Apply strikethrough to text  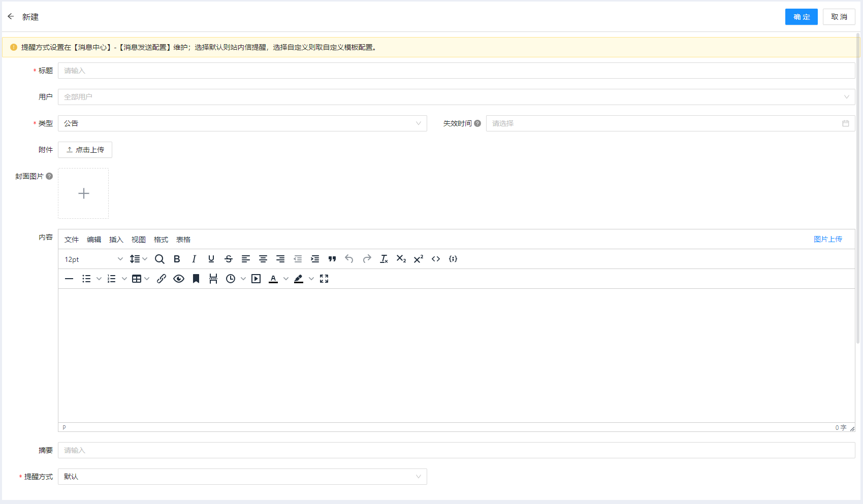[x=228, y=259]
